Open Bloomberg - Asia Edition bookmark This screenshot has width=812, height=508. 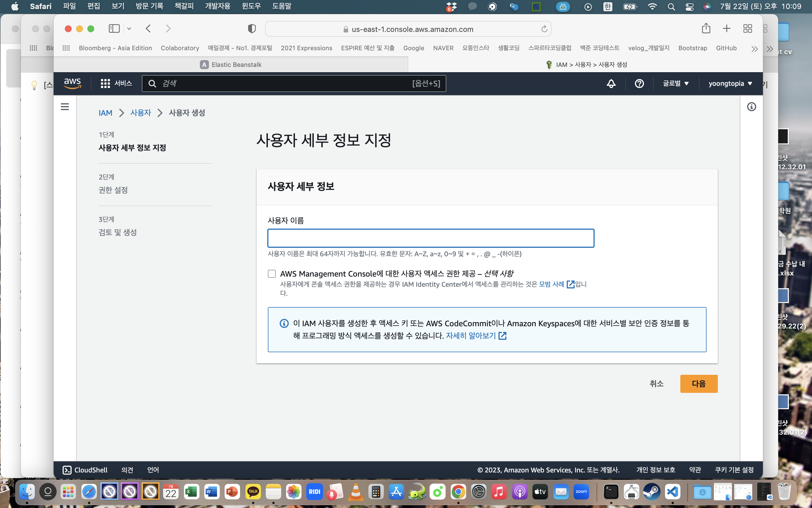pyautogui.click(x=115, y=48)
